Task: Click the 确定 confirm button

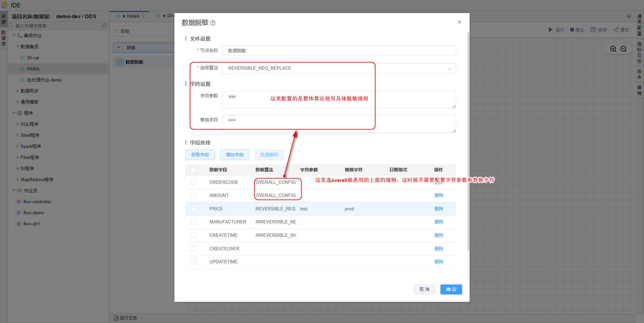Action: 451,289
